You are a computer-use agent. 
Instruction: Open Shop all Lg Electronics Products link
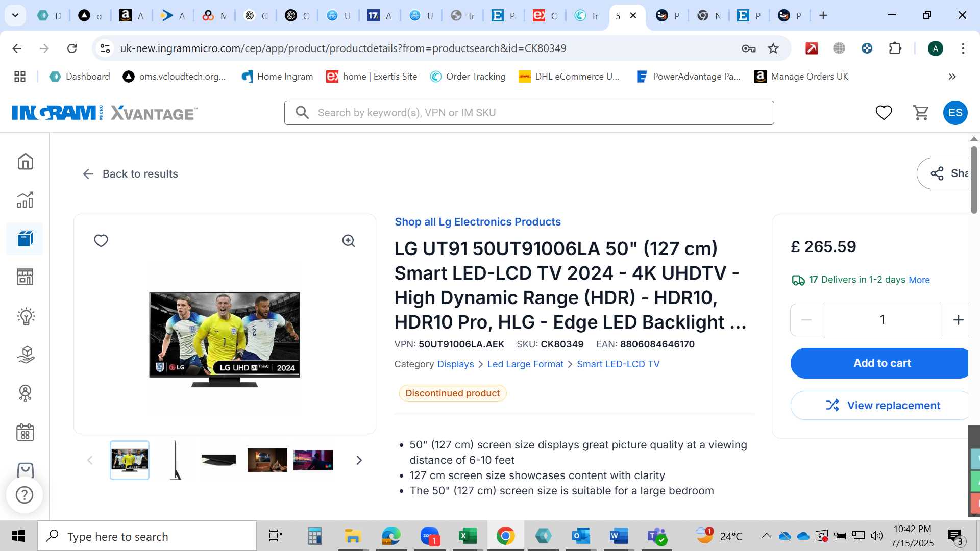click(x=477, y=222)
